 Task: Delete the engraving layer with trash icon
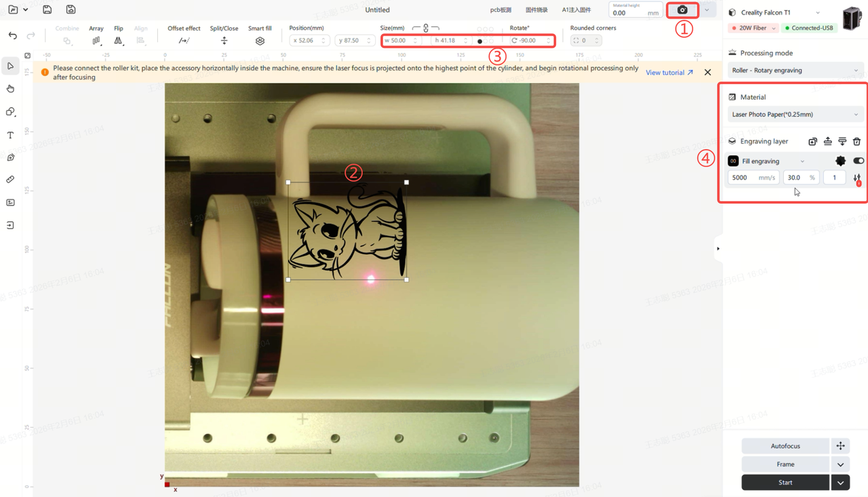856,142
